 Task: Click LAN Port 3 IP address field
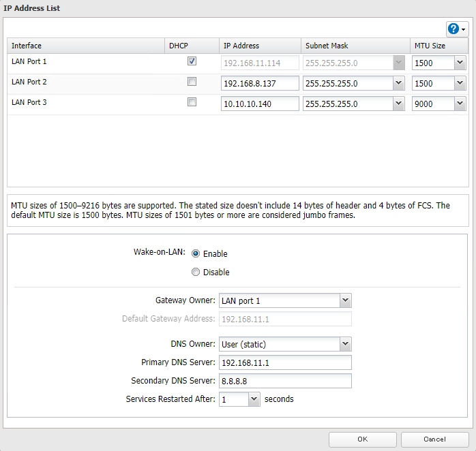pyautogui.click(x=260, y=104)
